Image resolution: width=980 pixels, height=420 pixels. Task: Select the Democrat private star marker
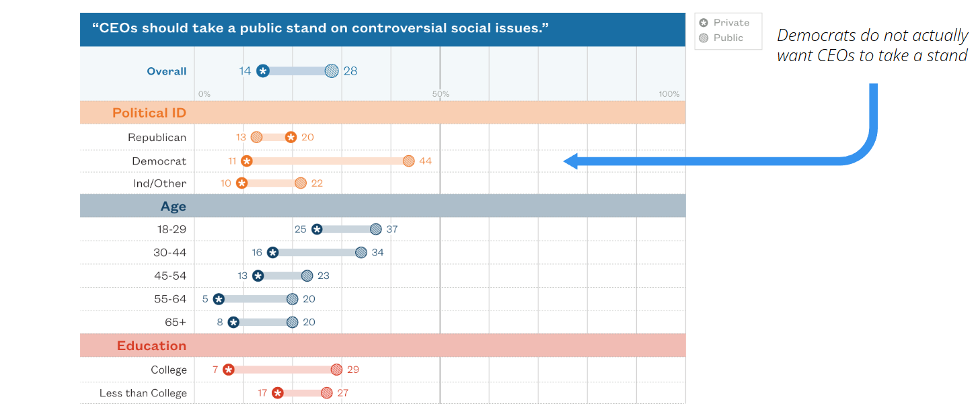click(x=247, y=161)
